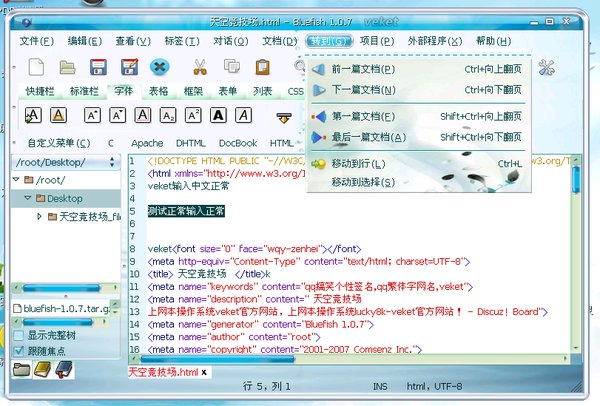Close the 天空竞技场.html tab with its x
Screen dimensions: 600x406
[x=204, y=372]
